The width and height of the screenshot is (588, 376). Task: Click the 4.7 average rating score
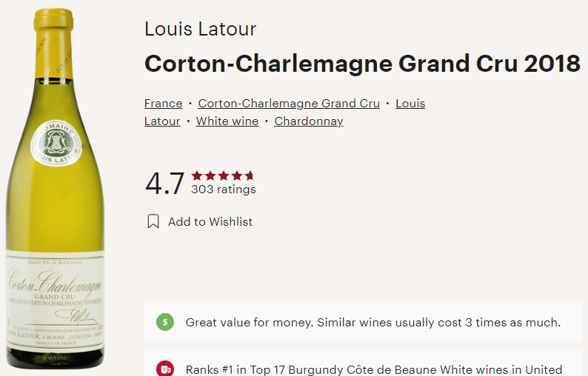[164, 184]
